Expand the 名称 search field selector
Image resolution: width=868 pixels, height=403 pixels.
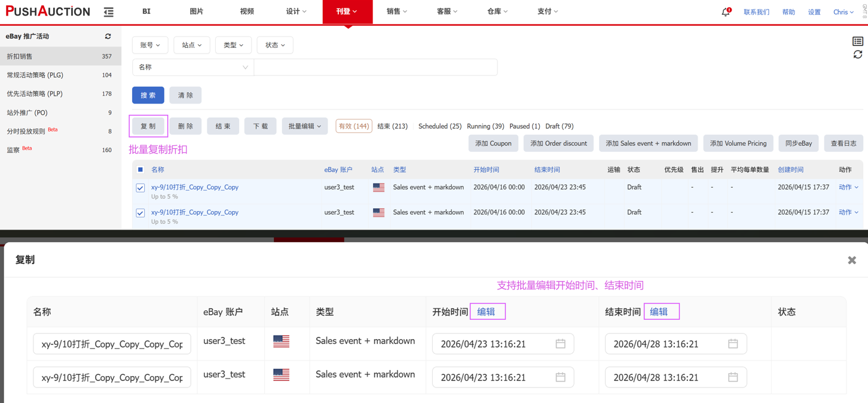(192, 68)
